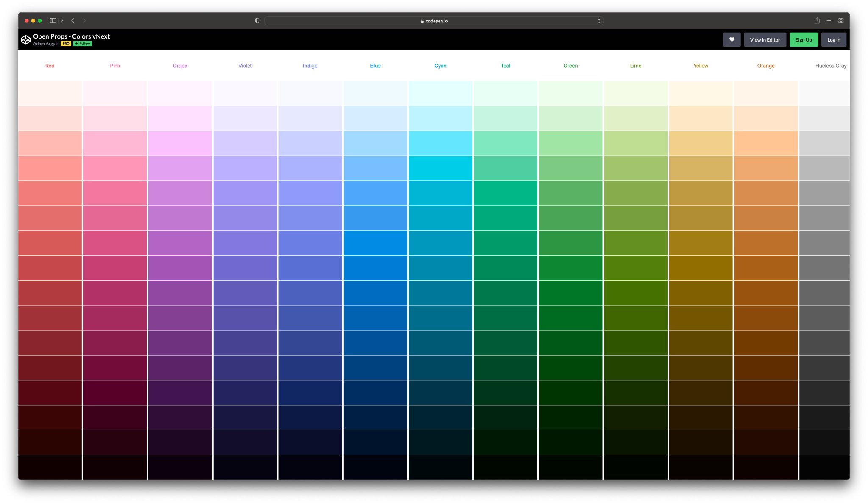The width and height of the screenshot is (868, 504).
Task: Click the heart love button
Action: click(732, 40)
